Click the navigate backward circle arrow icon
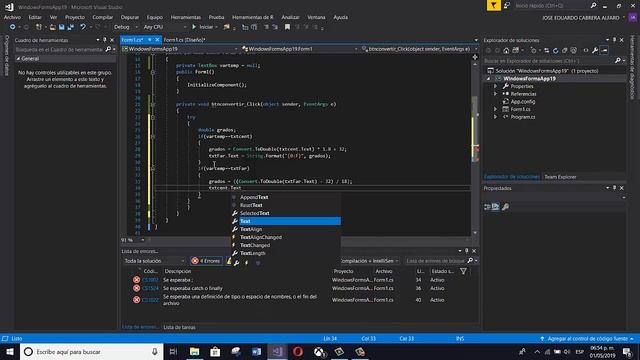This screenshot has height=360, width=640. (13, 27)
